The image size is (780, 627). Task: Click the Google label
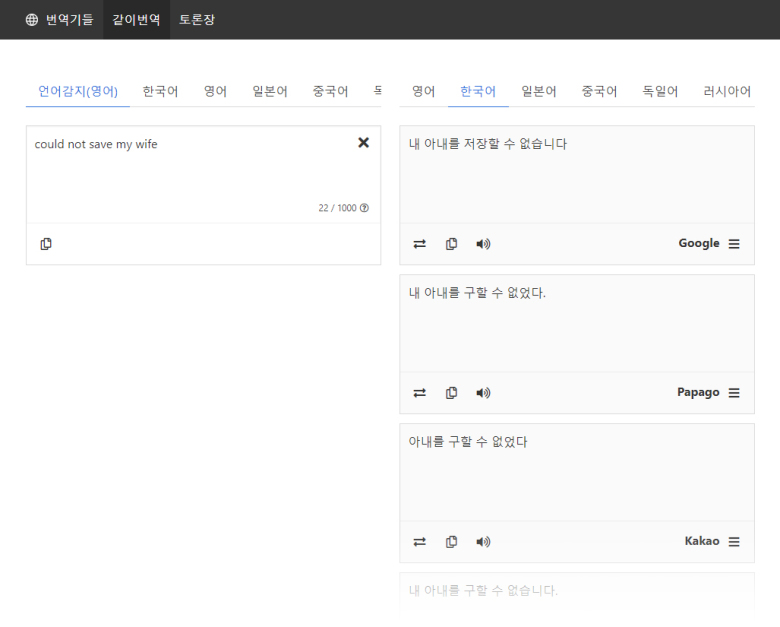point(699,243)
